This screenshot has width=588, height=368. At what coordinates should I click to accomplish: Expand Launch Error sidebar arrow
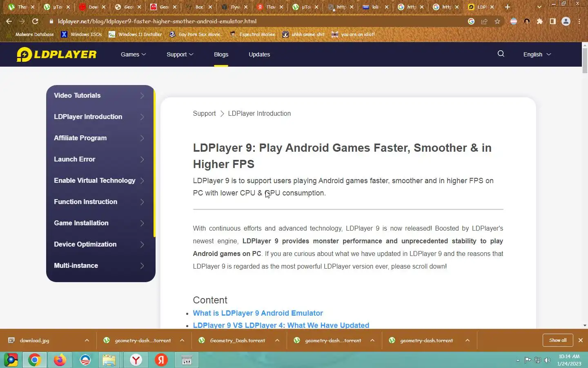[142, 159]
